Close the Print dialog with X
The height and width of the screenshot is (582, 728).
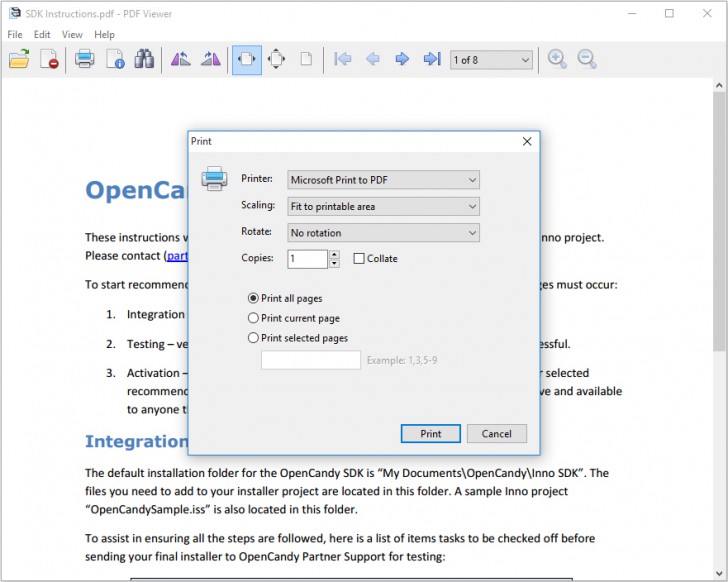coord(527,142)
